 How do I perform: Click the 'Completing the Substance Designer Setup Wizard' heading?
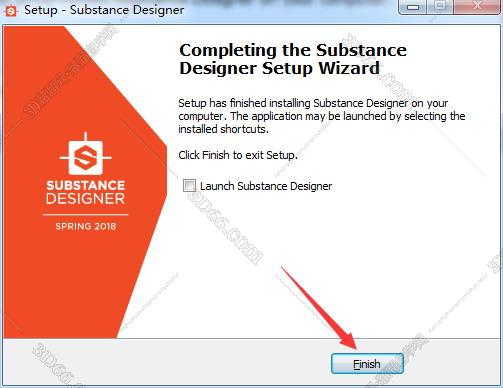(293, 59)
